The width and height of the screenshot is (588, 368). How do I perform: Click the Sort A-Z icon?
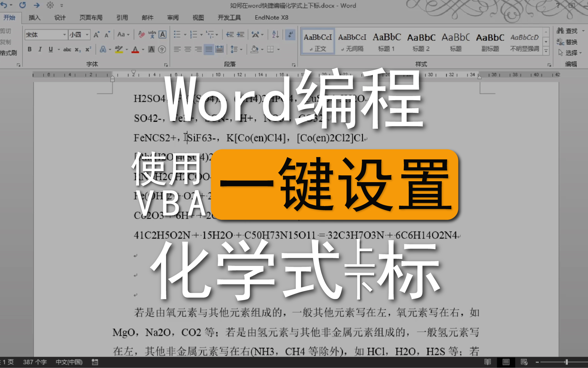tap(275, 34)
